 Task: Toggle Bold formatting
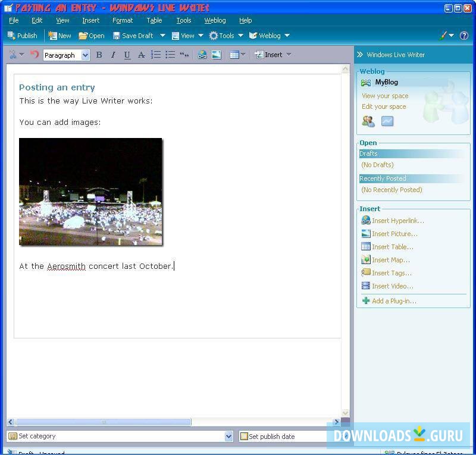coord(99,55)
